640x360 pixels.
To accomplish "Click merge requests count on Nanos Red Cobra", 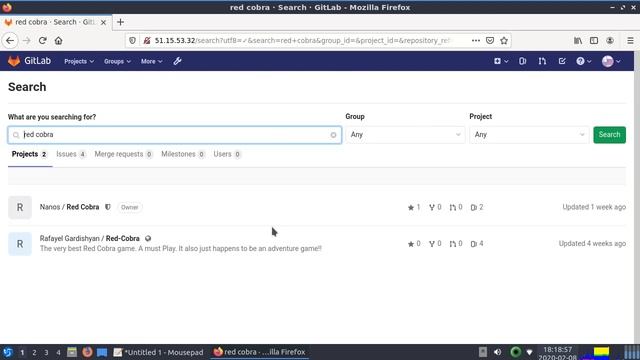I will point(456,207).
